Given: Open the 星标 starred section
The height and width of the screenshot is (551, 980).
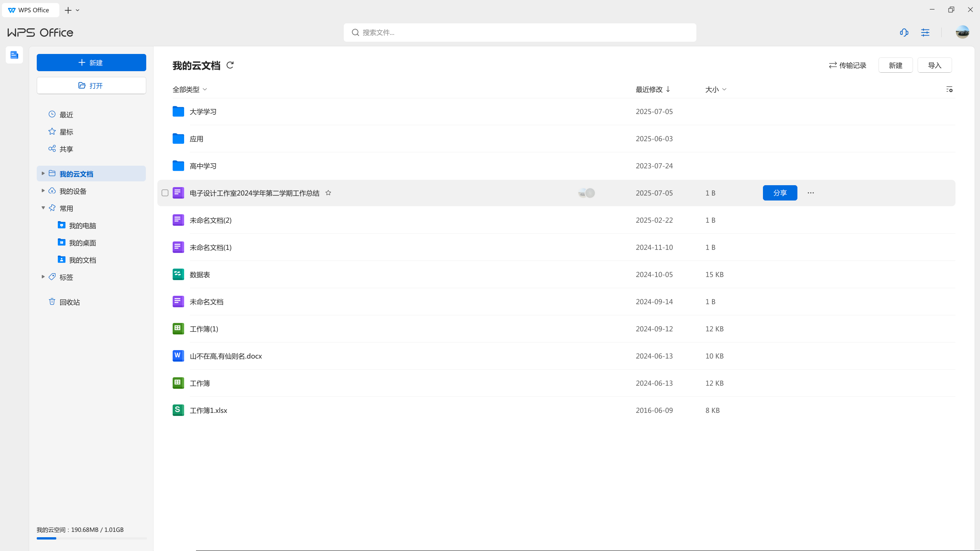Looking at the screenshot, I should tap(91, 132).
